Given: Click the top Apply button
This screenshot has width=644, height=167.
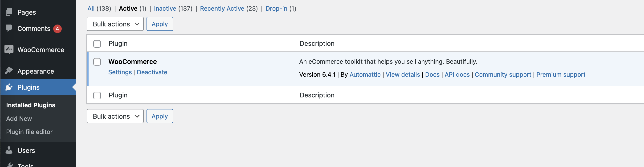Looking at the screenshot, I should point(160,24).
